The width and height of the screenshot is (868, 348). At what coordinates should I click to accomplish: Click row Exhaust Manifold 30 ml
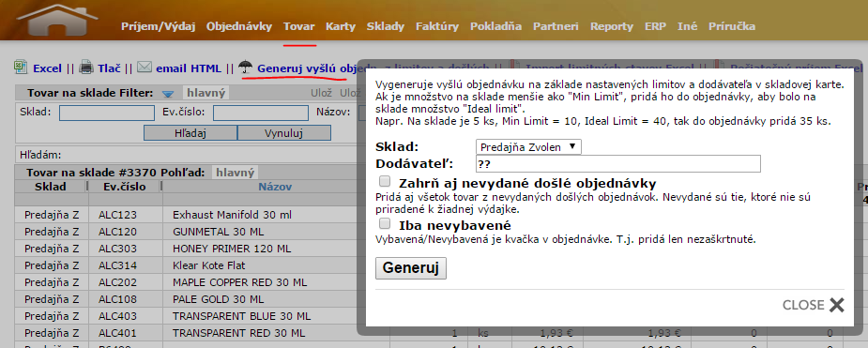(233, 214)
